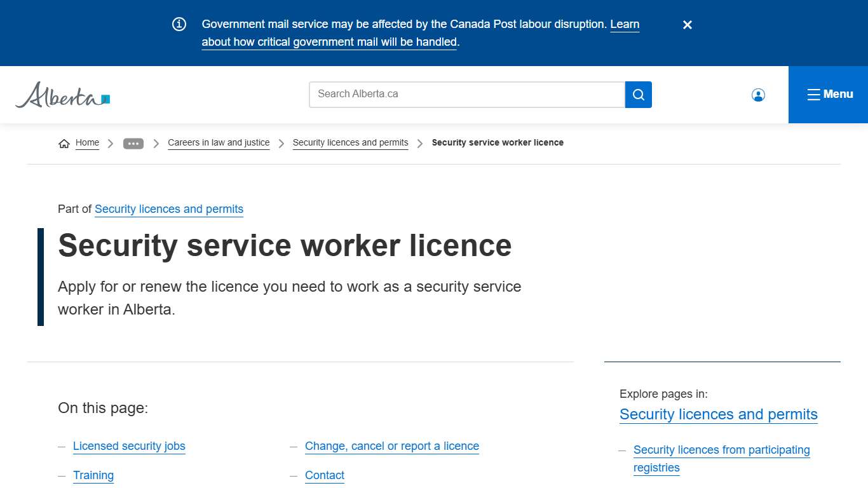
Task: Open the Licensed security jobs link
Action: [129, 446]
